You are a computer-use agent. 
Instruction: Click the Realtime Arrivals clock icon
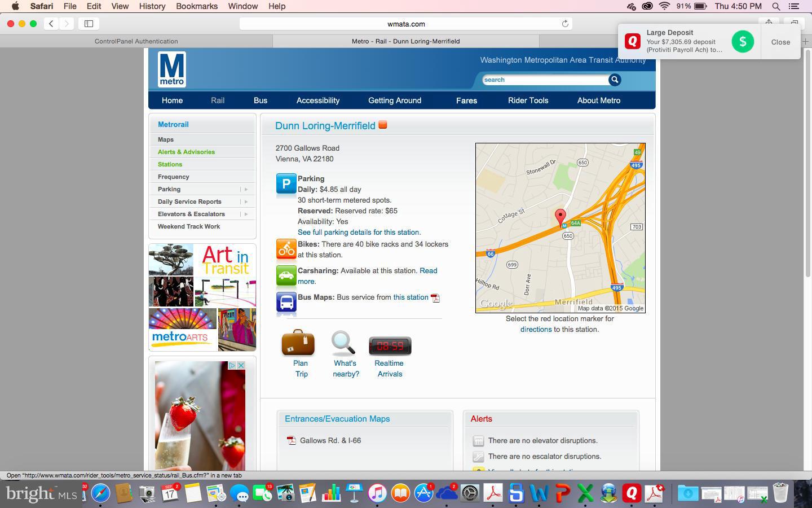(390, 345)
